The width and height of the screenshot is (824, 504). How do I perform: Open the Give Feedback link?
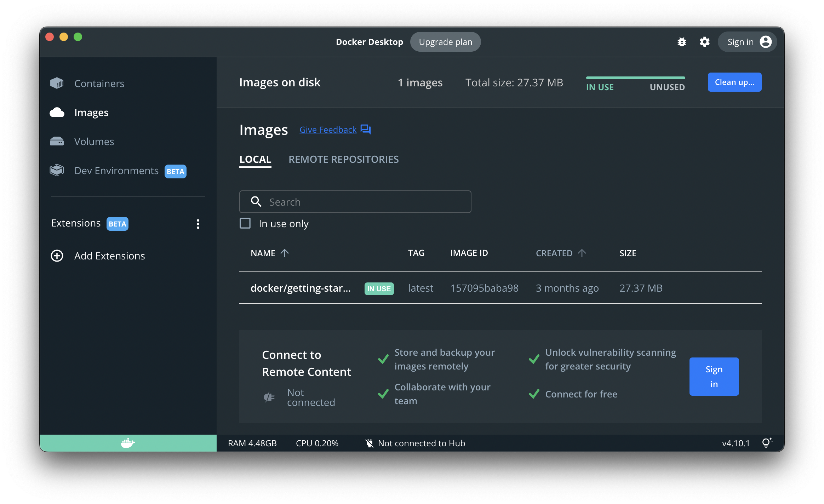tap(328, 130)
